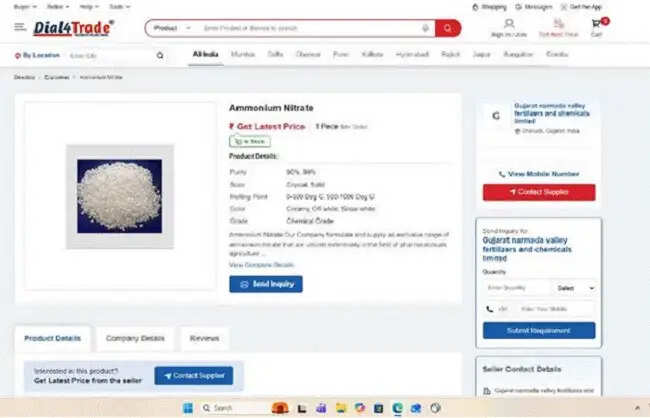Click the Shopping link icon in top bar
The height and width of the screenshot is (418, 650).
point(475,7)
